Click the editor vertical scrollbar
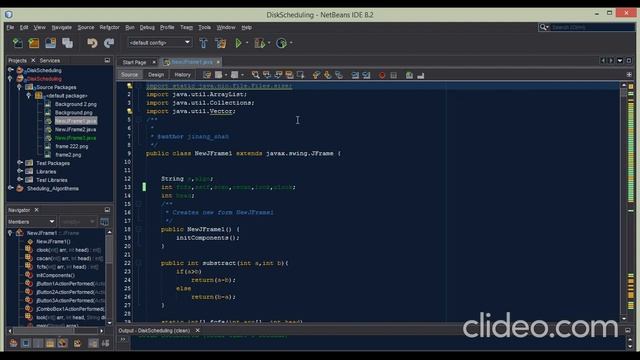The width and height of the screenshot is (640, 360). tap(624, 202)
